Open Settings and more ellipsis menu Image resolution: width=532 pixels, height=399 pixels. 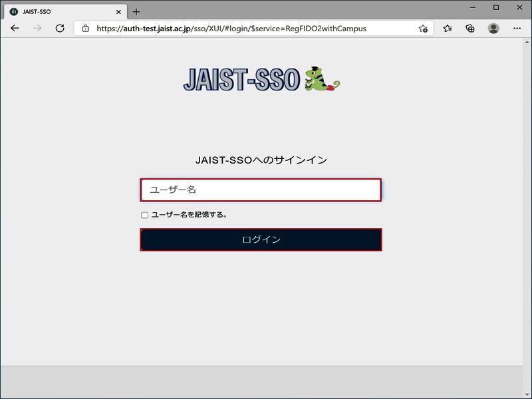click(x=517, y=29)
